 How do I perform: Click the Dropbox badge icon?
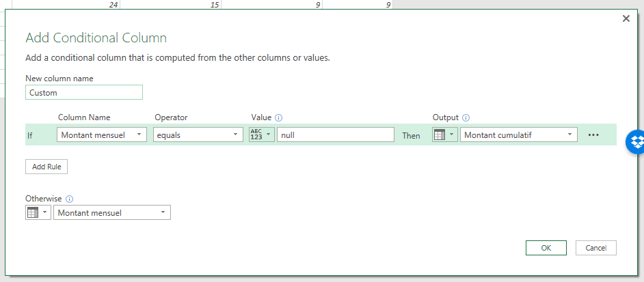pos(636,142)
